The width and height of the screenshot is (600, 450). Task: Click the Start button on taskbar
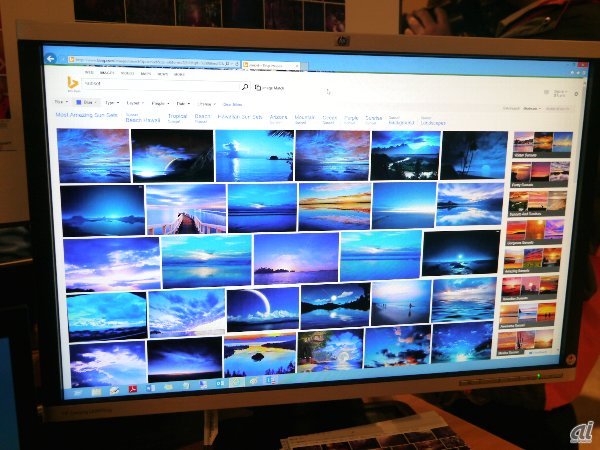coord(78,393)
